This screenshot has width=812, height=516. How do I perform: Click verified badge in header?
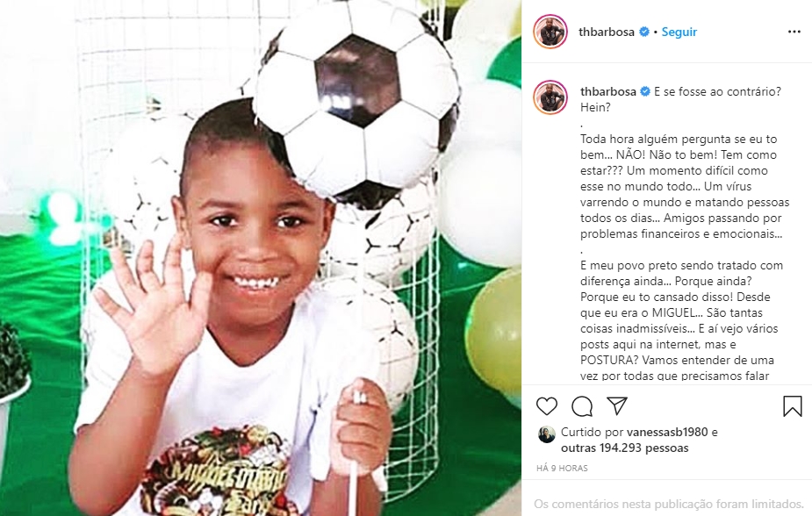point(644,32)
